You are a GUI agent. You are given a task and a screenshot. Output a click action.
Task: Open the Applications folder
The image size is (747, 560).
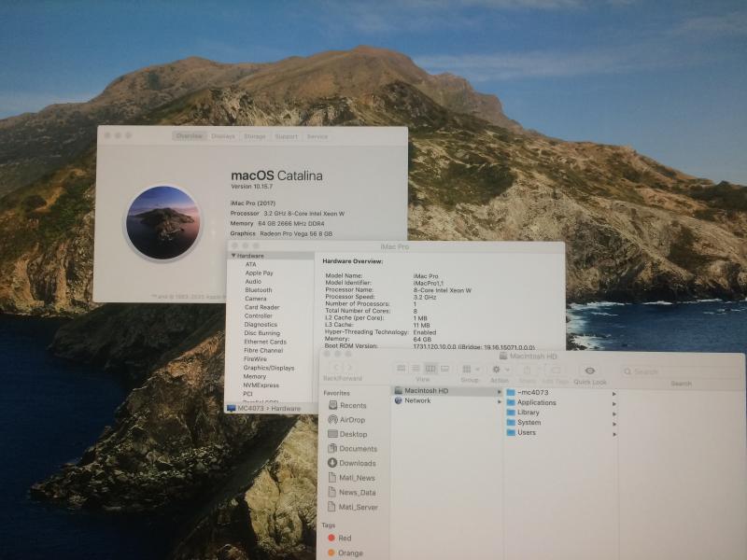(531, 402)
